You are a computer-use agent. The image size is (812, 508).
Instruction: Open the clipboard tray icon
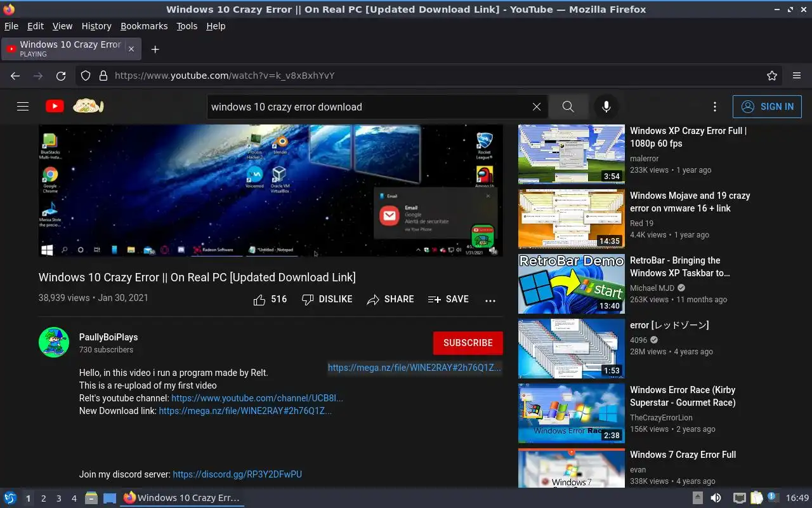756,498
